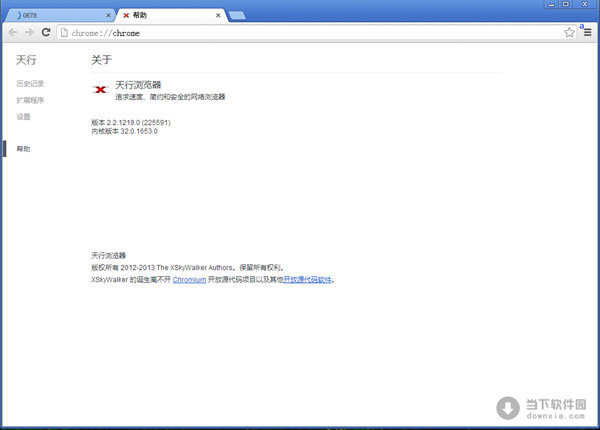Image resolution: width=600 pixels, height=430 pixels.
Task: Click the browser slogan text under 天行浏览器
Action: pyautogui.click(x=170, y=97)
